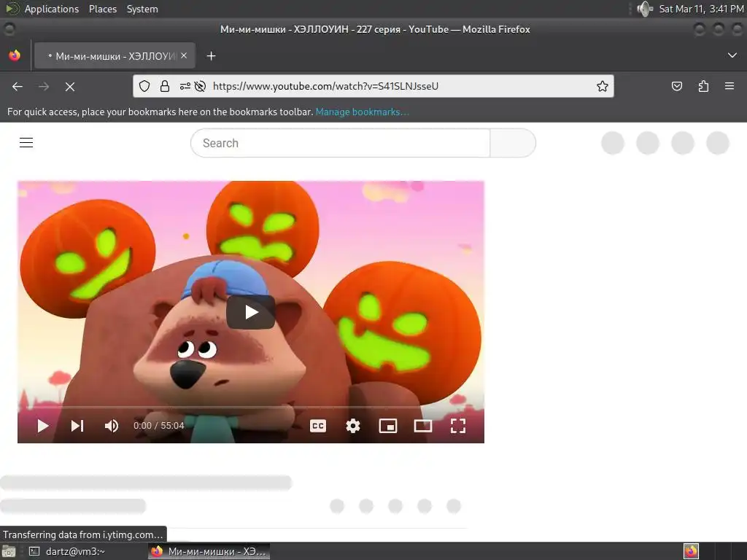Image resolution: width=747 pixels, height=560 pixels.
Task: Skip to next video
Action: point(77,426)
